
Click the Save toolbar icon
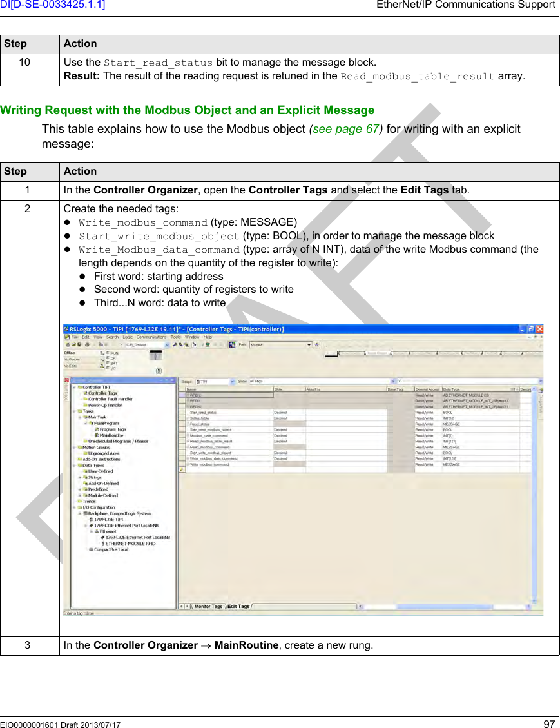(79, 345)
